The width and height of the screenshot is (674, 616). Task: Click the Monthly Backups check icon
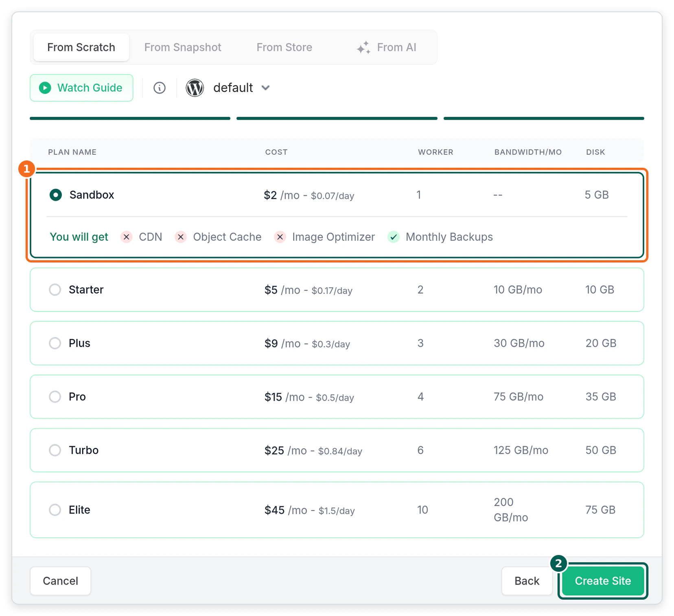(x=394, y=237)
